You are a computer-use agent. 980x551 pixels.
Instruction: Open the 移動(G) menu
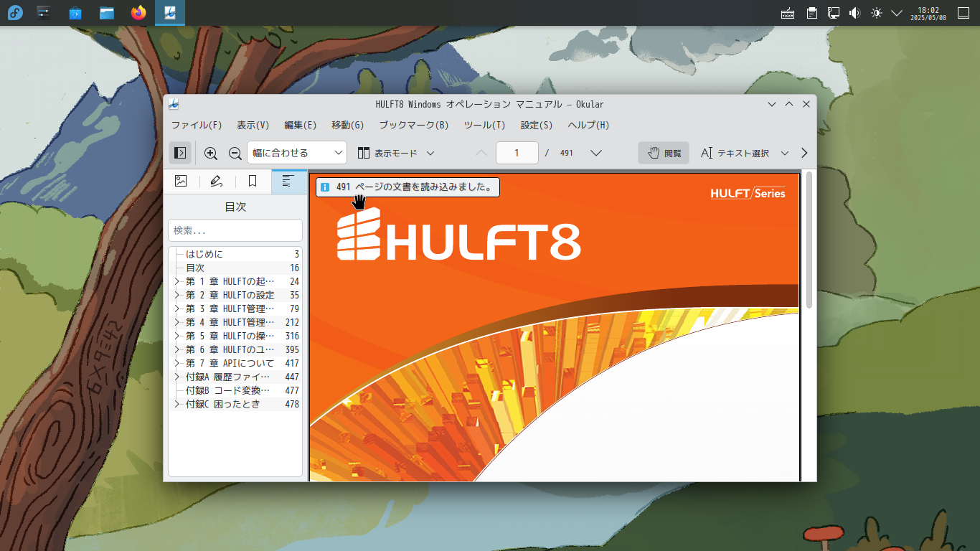point(348,125)
